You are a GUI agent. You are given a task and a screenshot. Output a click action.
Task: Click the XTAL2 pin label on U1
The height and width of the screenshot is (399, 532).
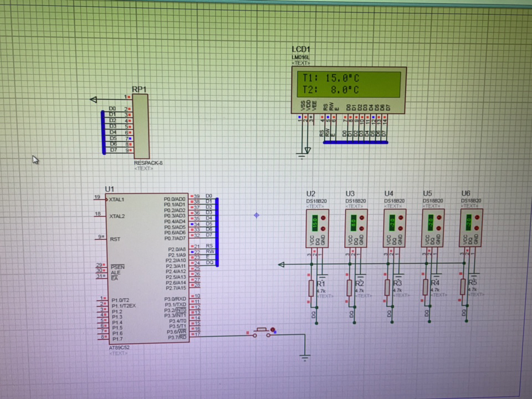pos(117,216)
